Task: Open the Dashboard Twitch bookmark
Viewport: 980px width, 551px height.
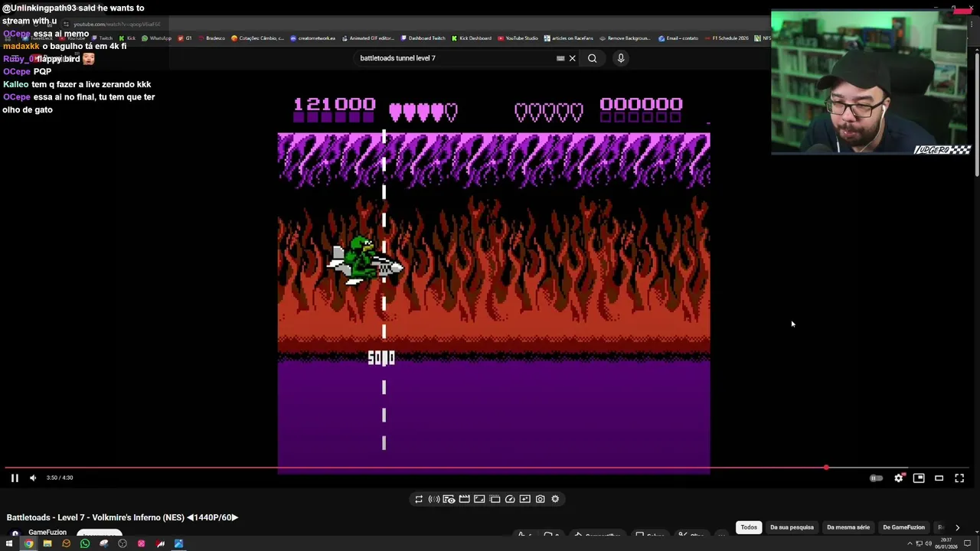Action: pos(423,38)
